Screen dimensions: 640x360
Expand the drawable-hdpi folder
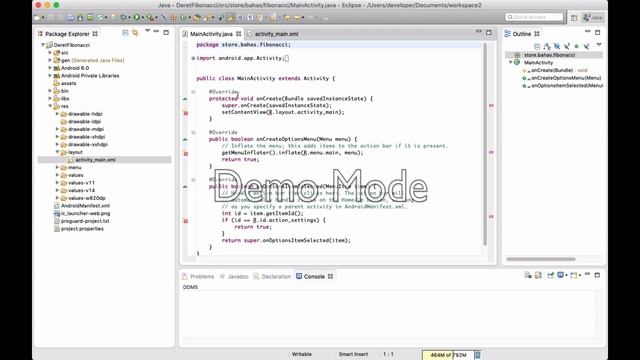point(58,114)
